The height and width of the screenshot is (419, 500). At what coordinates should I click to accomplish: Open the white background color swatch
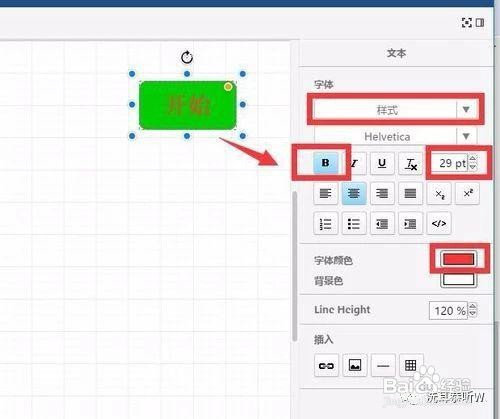(459, 280)
